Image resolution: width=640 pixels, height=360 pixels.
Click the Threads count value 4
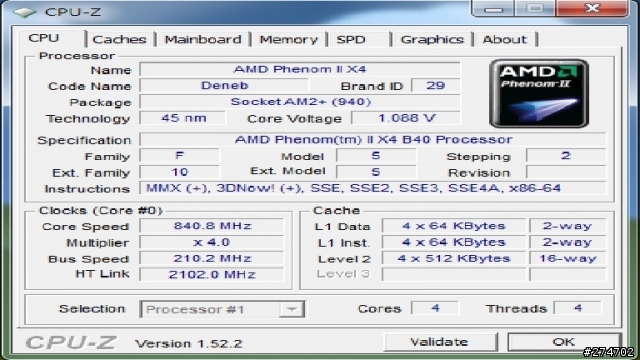pyautogui.click(x=577, y=308)
